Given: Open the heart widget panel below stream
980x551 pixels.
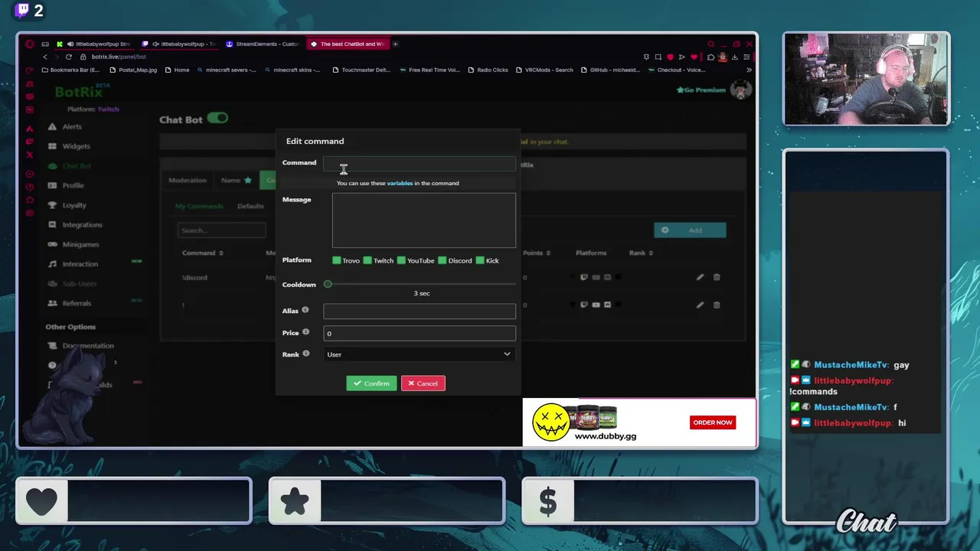Looking at the screenshot, I should pos(134,501).
